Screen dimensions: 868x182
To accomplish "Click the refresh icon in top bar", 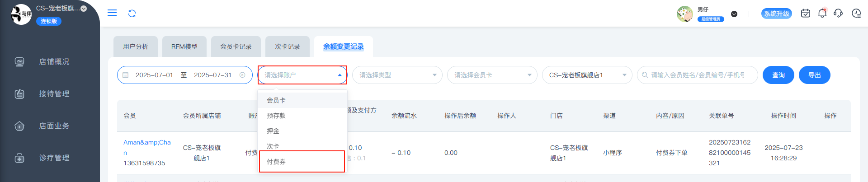I will click(132, 13).
